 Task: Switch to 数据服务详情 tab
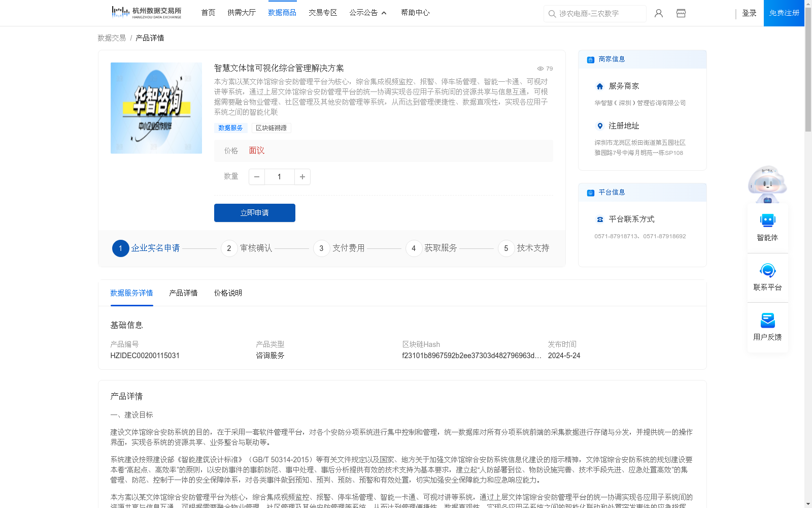131,293
